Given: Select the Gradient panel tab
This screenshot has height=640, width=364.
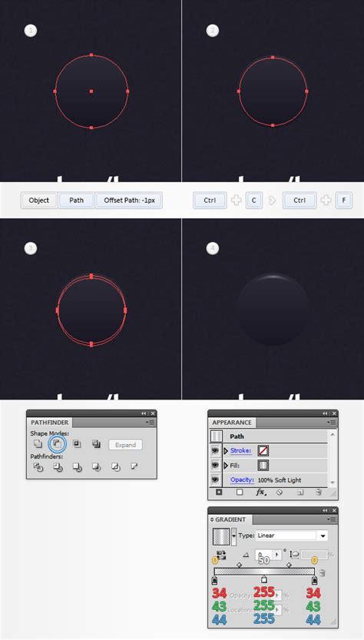Looking at the screenshot, I should pos(230,519).
